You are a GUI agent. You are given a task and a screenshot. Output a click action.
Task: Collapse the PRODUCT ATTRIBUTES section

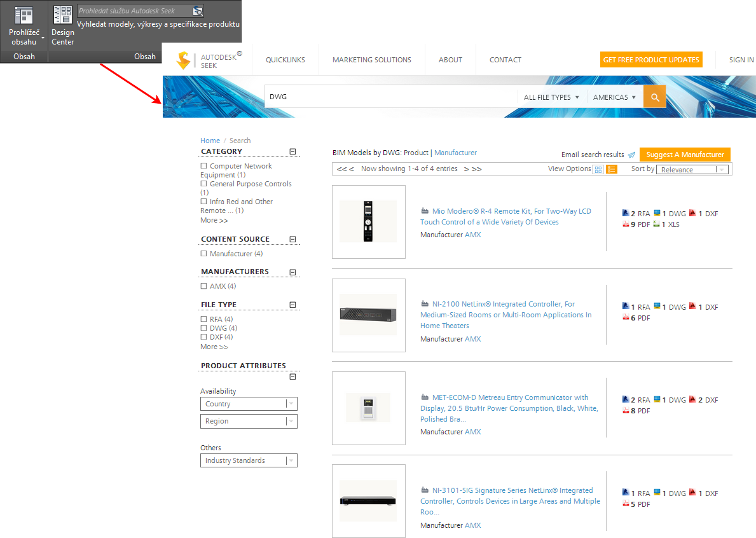(x=292, y=376)
